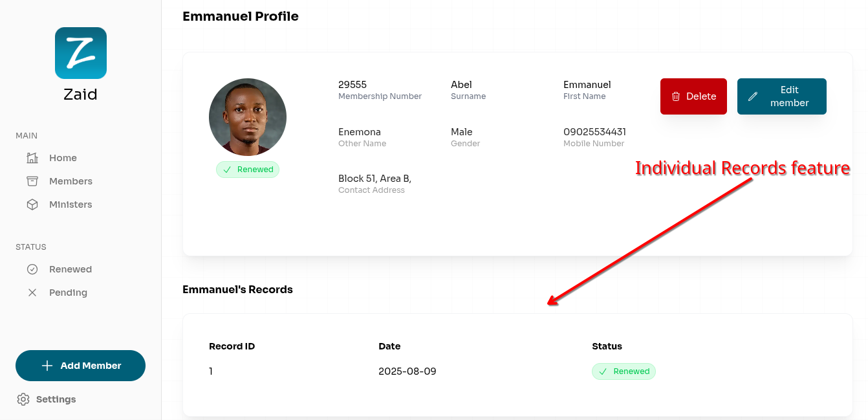
Task: Click the Ministers cube icon
Action: coord(32,204)
